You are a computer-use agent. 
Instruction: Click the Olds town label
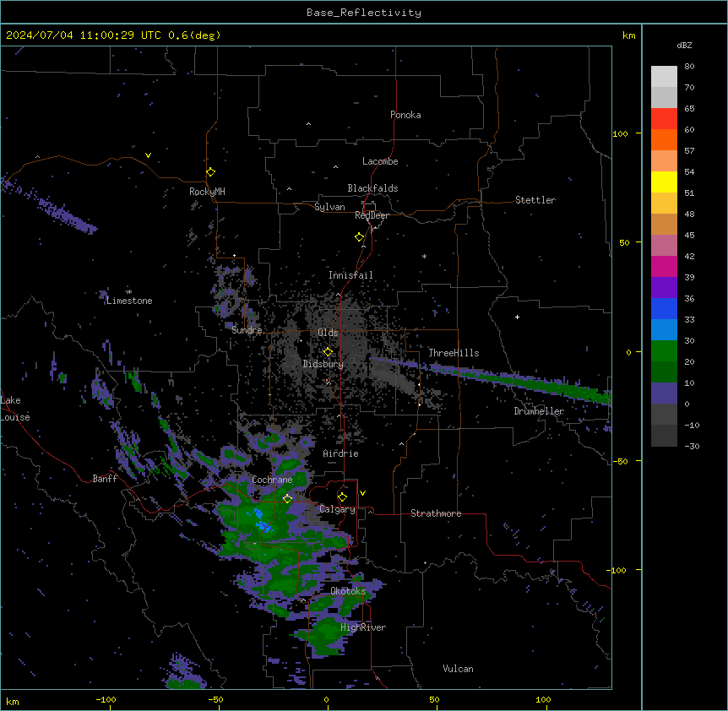tap(328, 333)
